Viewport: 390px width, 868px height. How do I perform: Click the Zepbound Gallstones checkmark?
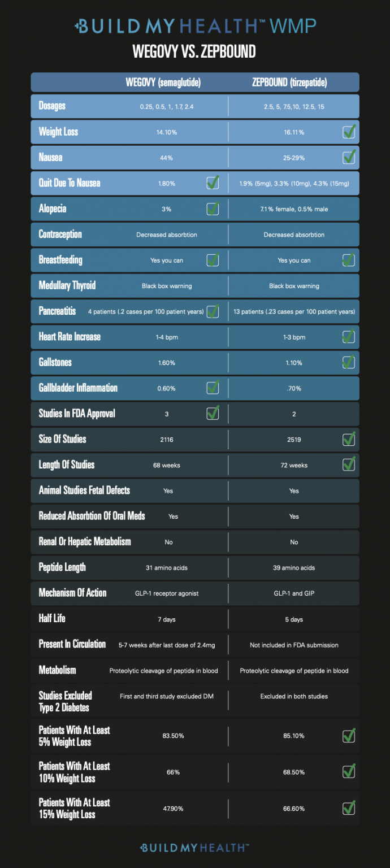349,362
